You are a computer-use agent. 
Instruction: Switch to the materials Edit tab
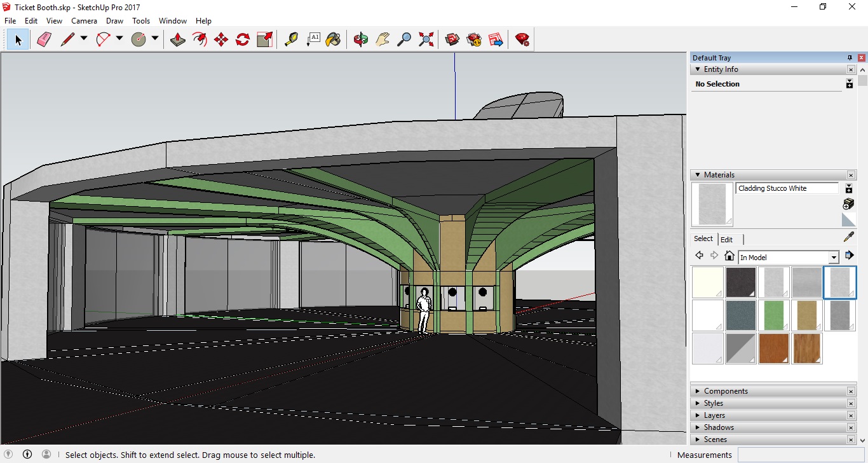point(726,239)
